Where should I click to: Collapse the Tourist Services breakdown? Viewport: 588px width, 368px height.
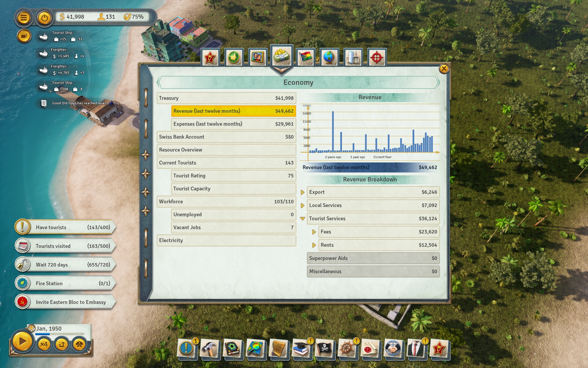(x=302, y=218)
